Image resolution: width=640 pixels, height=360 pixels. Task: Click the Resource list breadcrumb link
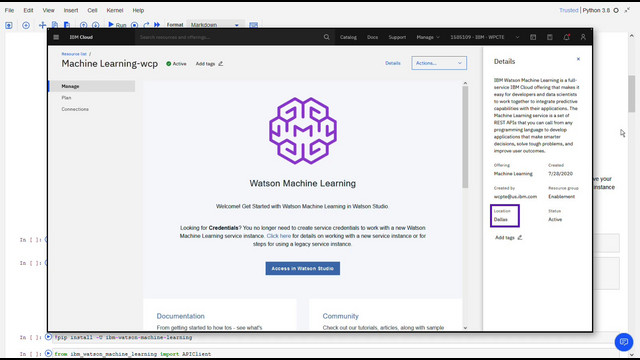click(x=74, y=54)
